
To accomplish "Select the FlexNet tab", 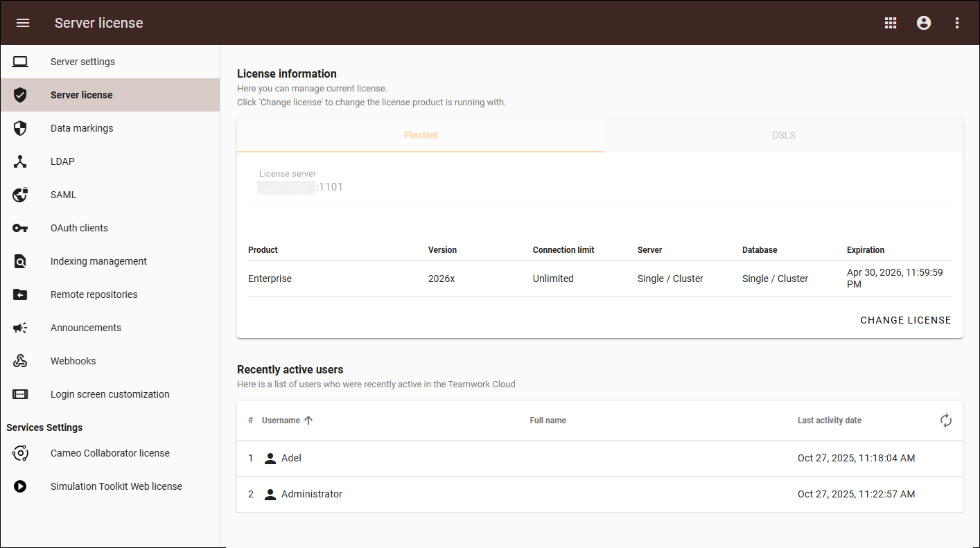I will tap(421, 135).
